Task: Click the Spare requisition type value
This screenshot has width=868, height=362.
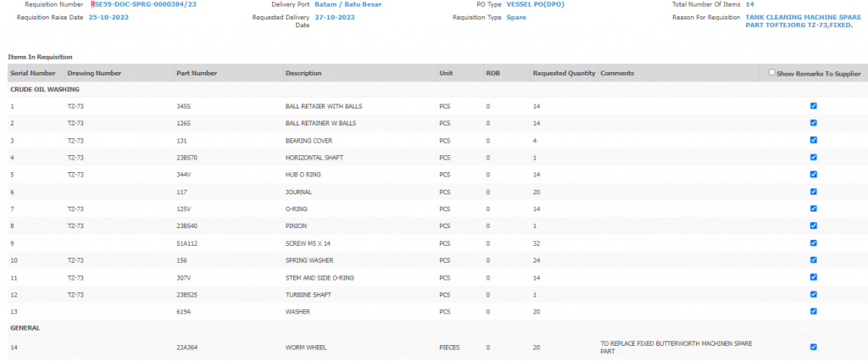Action: click(515, 17)
